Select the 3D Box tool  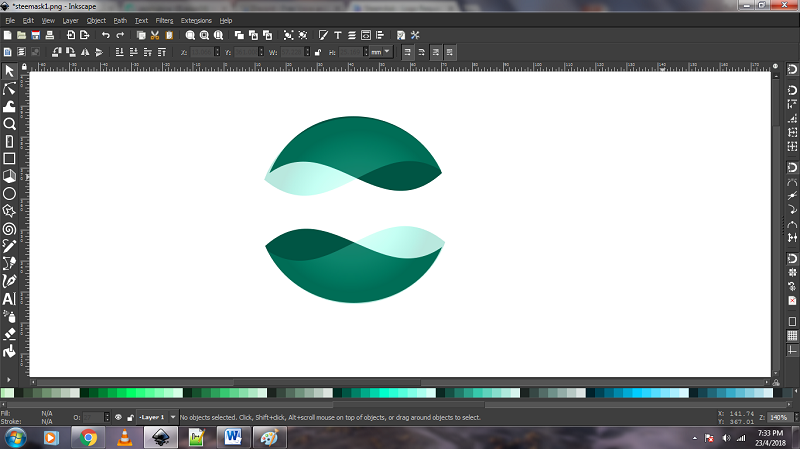click(x=9, y=176)
